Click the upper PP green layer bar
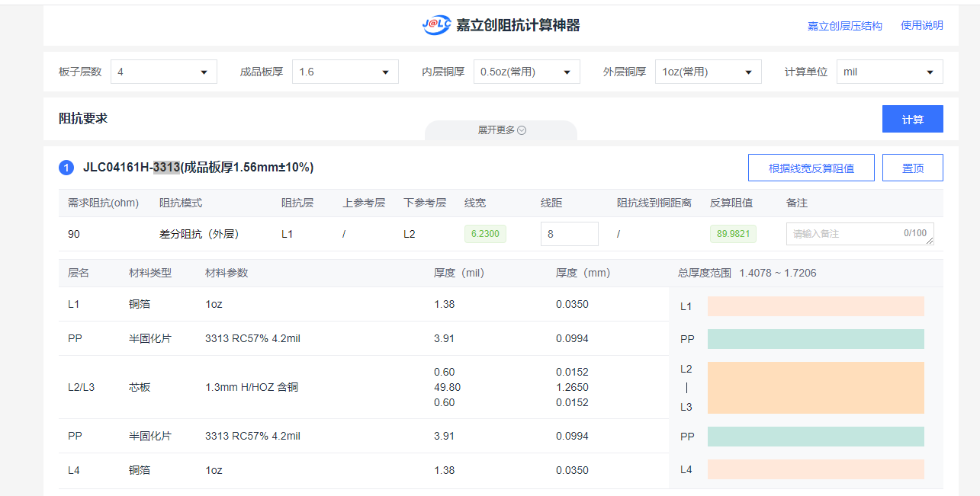This screenshot has height=496, width=980. click(x=816, y=339)
